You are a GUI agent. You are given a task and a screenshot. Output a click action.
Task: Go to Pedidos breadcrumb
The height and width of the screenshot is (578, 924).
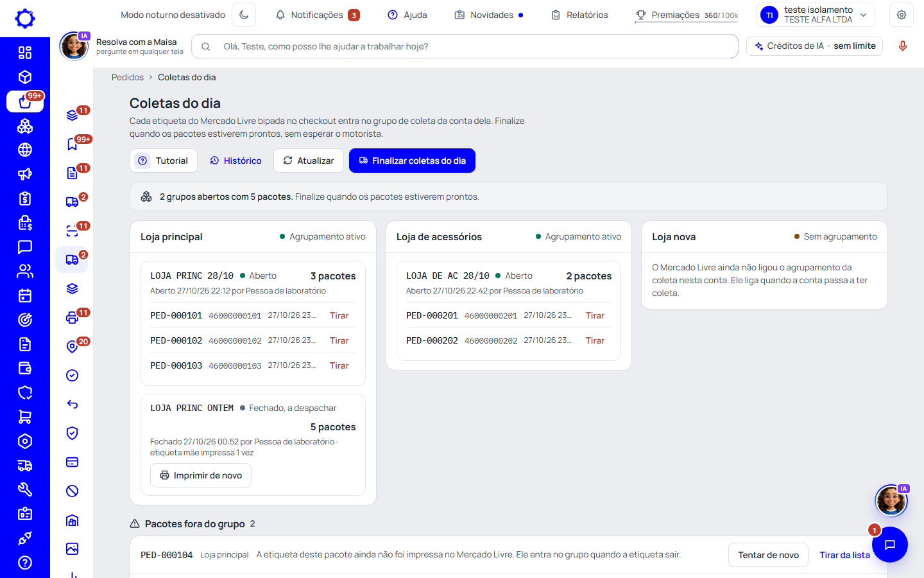(x=128, y=77)
